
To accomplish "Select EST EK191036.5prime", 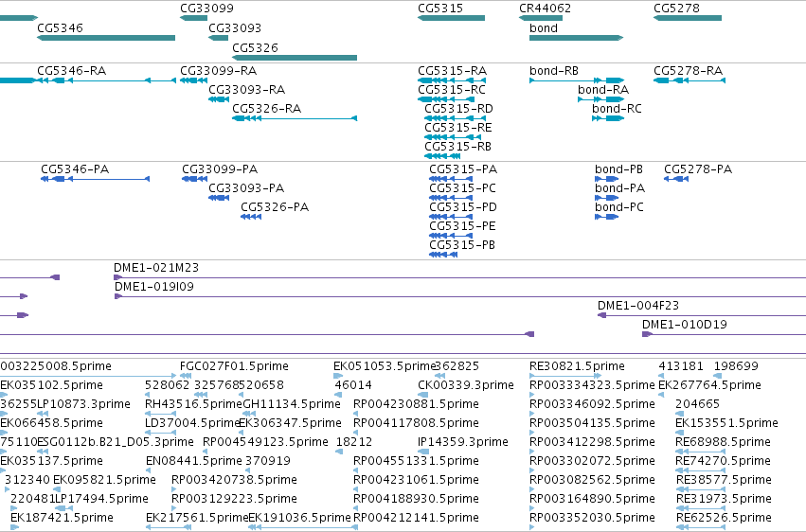I will pos(299,517).
